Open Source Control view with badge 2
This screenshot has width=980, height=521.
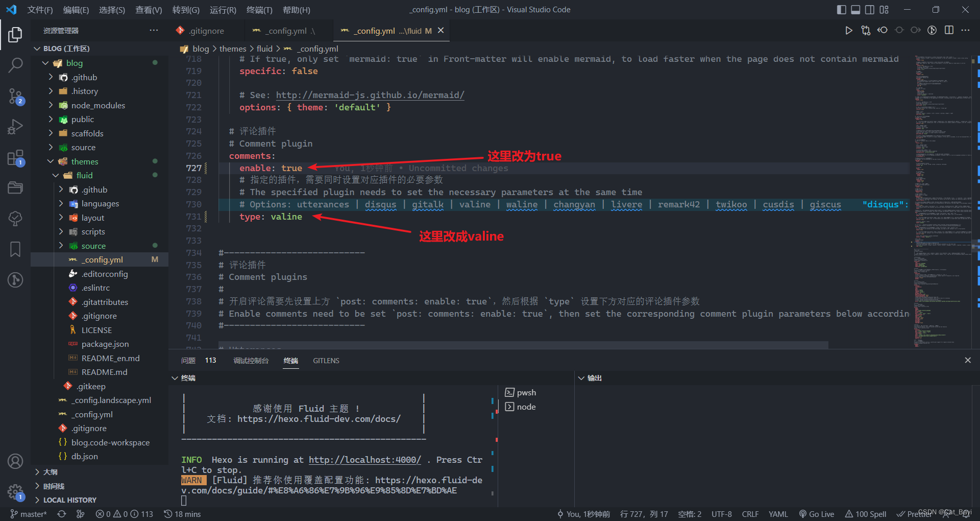click(x=15, y=96)
